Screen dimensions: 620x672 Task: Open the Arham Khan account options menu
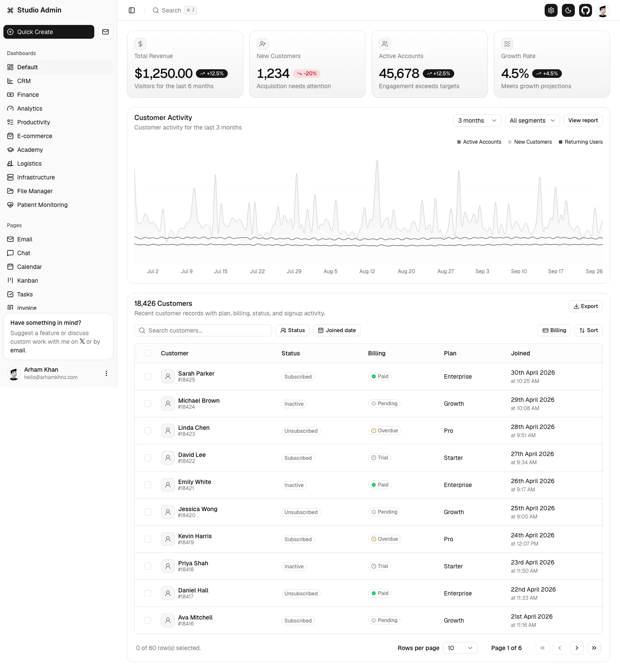click(106, 373)
